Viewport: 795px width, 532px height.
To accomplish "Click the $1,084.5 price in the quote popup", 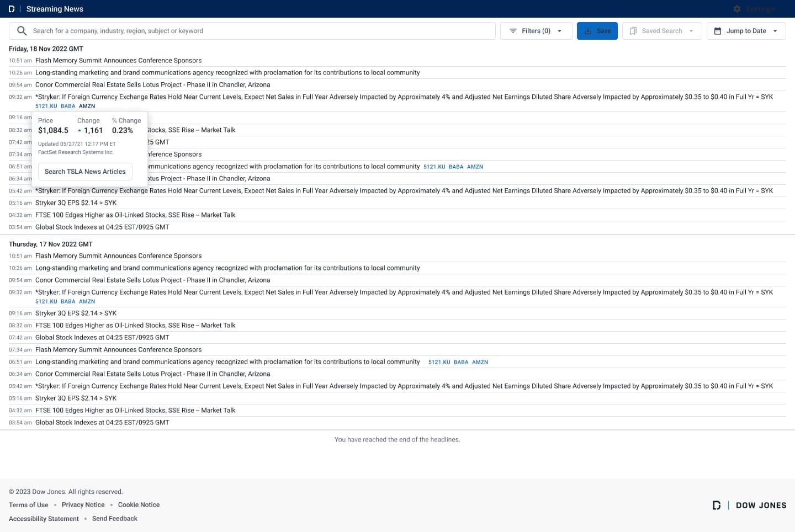I will tap(54, 131).
